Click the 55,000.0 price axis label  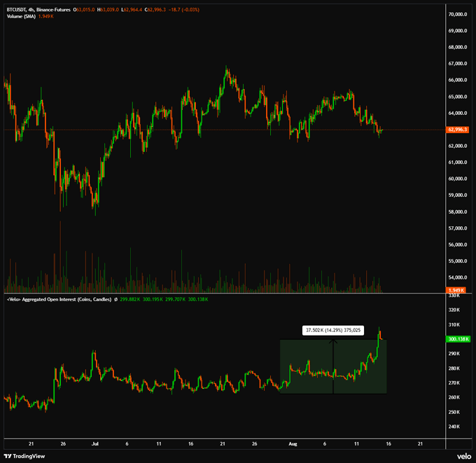click(x=458, y=261)
